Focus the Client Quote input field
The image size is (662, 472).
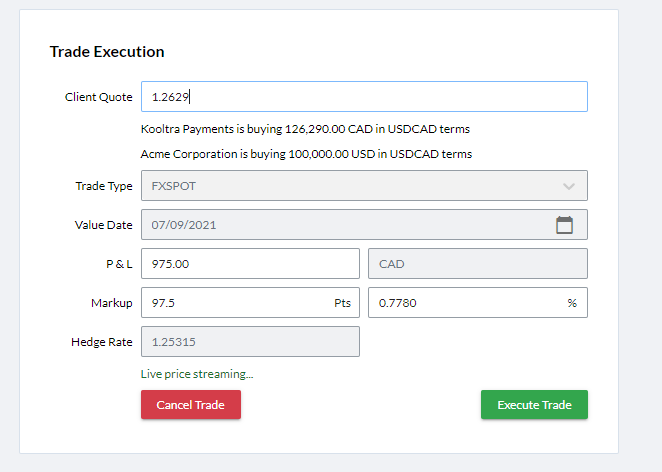(x=364, y=97)
